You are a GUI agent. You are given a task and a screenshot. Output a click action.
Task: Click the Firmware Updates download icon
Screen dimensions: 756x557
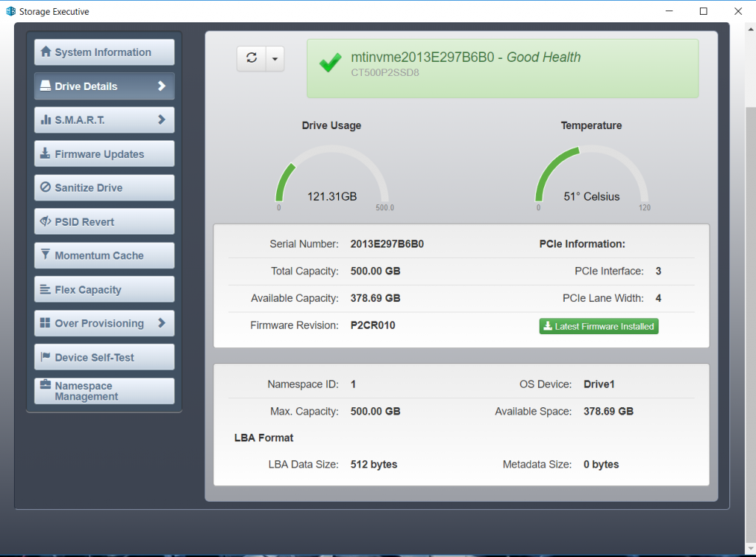(x=46, y=154)
